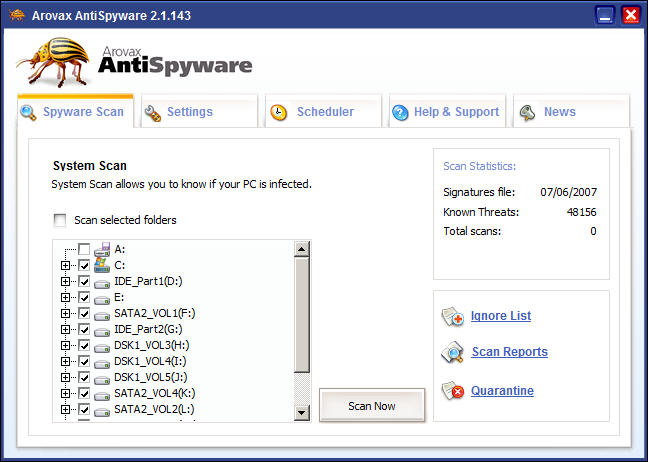The image size is (648, 462).
Task: Click the News tab icon
Action: click(527, 112)
